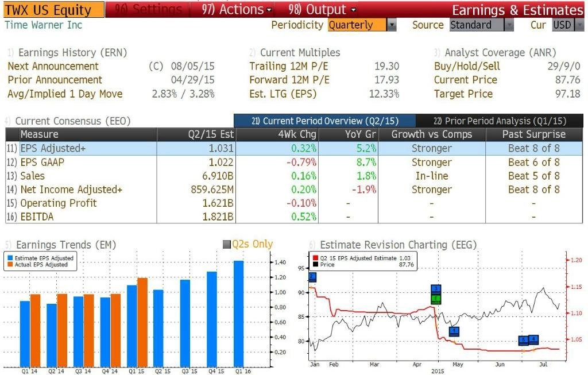
Task: Open the Periodicity dropdown arrow
Action: click(392, 25)
